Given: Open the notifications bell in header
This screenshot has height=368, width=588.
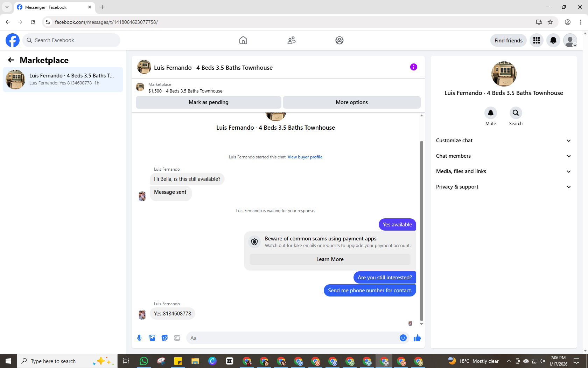Looking at the screenshot, I should click(553, 40).
